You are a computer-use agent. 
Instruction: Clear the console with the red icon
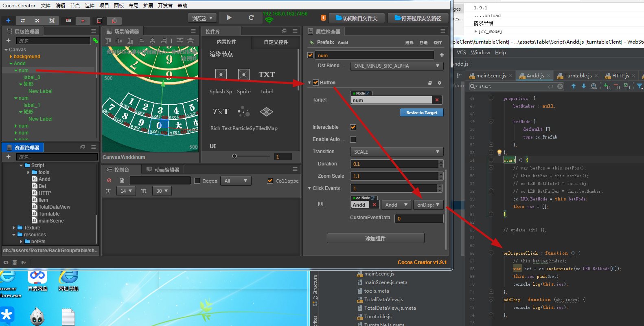coord(109,181)
